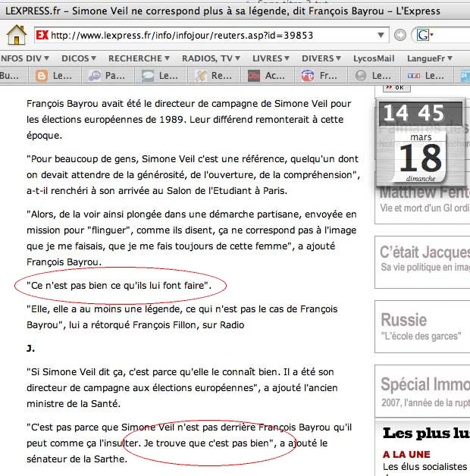Open the LangueFr bookmarks menu
Image resolution: width=470 pixels, height=476 pixels.
tap(430, 58)
